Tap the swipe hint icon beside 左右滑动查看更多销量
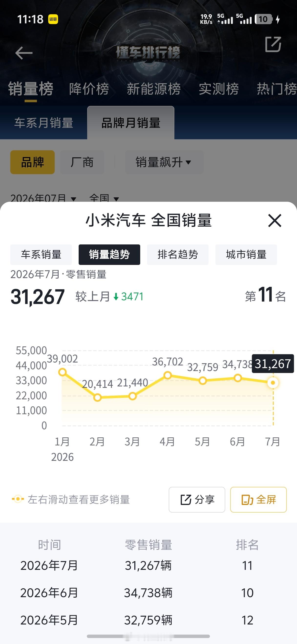297x644 pixels. point(18,500)
